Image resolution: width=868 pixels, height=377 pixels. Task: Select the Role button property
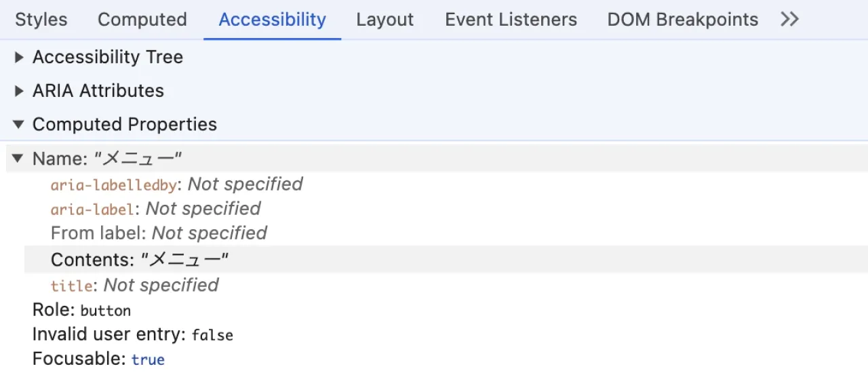point(81,311)
